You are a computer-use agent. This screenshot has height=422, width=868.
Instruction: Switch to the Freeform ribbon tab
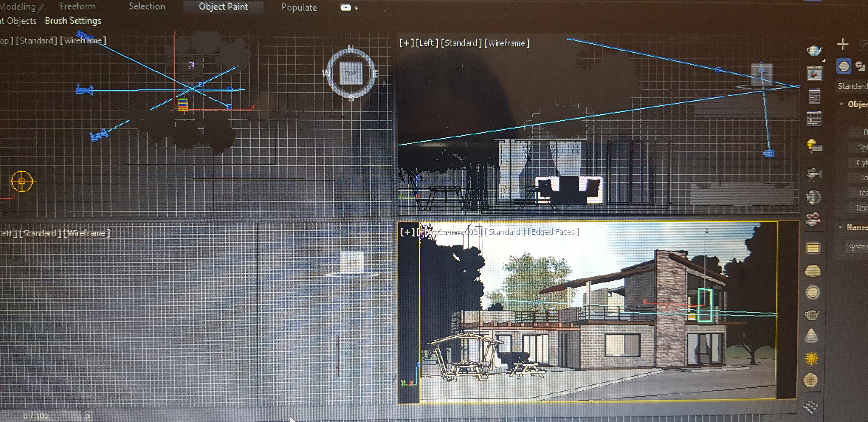78,6
